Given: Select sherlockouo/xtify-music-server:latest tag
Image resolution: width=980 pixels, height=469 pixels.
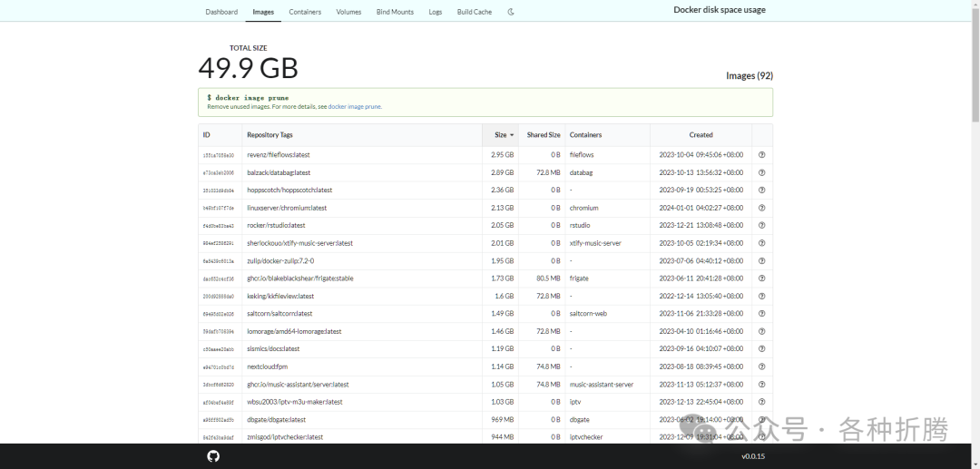Looking at the screenshot, I should click(300, 243).
